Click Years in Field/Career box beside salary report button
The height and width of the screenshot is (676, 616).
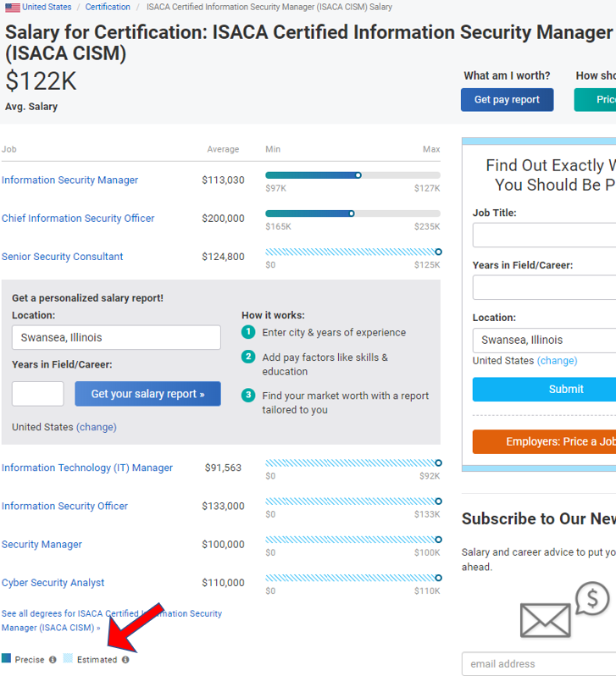(x=38, y=394)
